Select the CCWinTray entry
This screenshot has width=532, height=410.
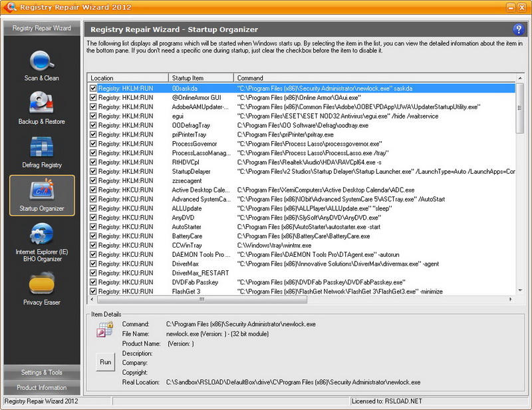pyautogui.click(x=302, y=245)
